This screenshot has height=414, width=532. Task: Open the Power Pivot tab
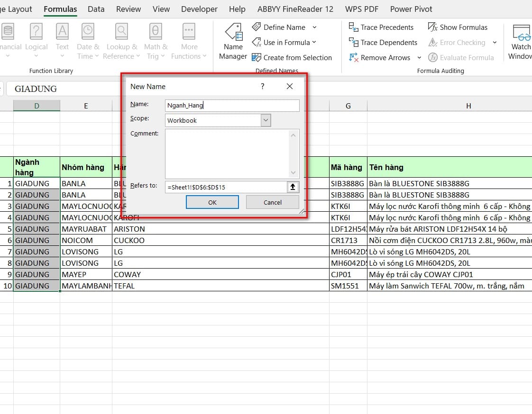tap(411, 9)
